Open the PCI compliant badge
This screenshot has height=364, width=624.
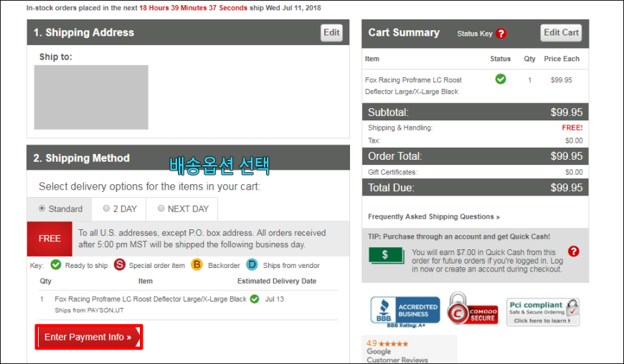pos(543,312)
